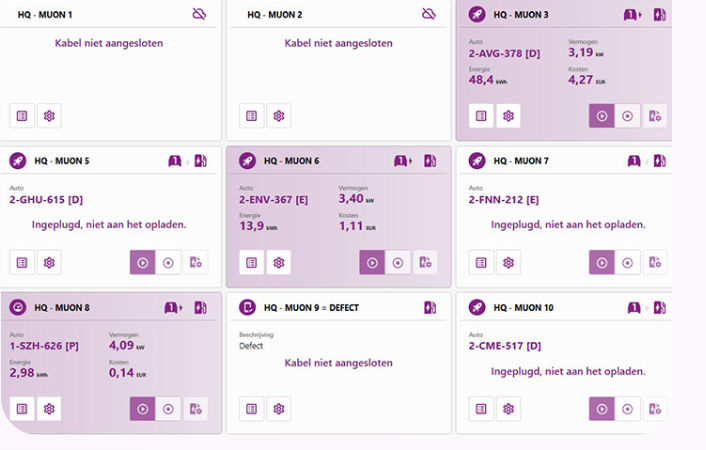Open log list icon on HQ - MUON 2

251,116
